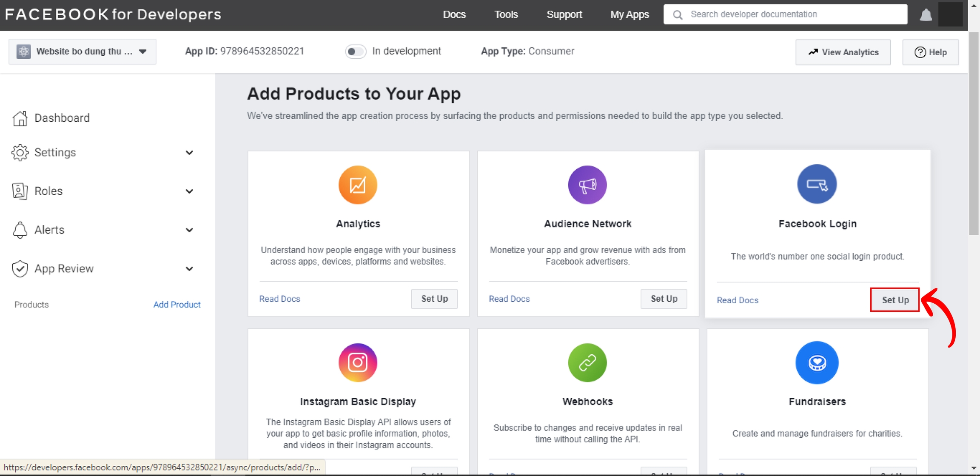Open Dashboard via its house icon
This screenshot has height=476, width=980.
pos(20,118)
